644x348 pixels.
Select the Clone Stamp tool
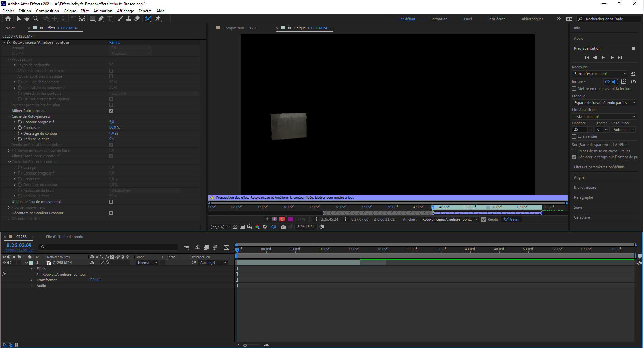(129, 19)
